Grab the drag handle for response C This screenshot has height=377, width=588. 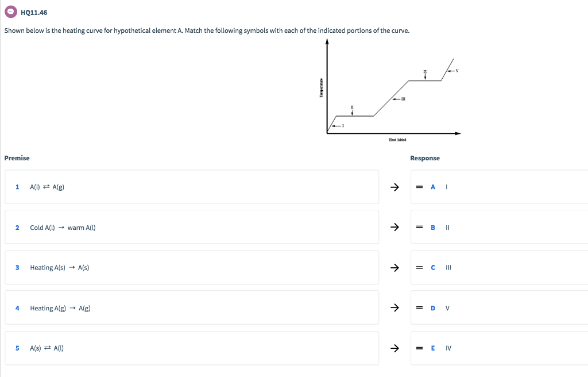[x=419, y=267]
